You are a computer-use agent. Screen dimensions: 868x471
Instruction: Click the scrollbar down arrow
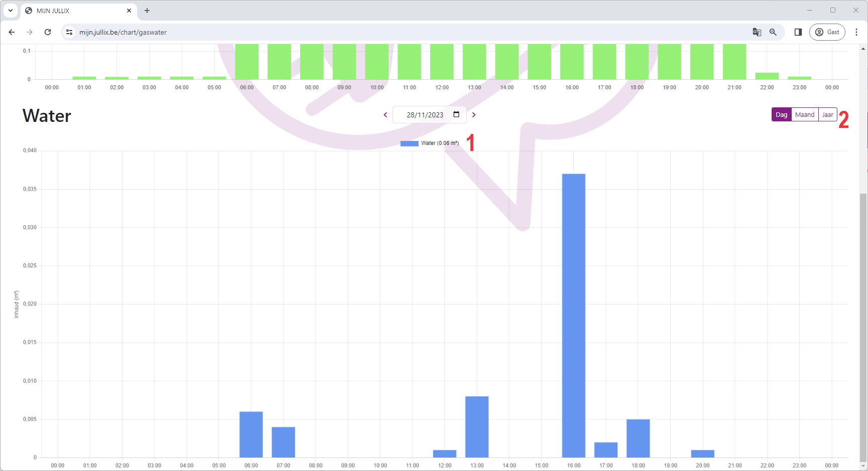[x=863, y=466]
